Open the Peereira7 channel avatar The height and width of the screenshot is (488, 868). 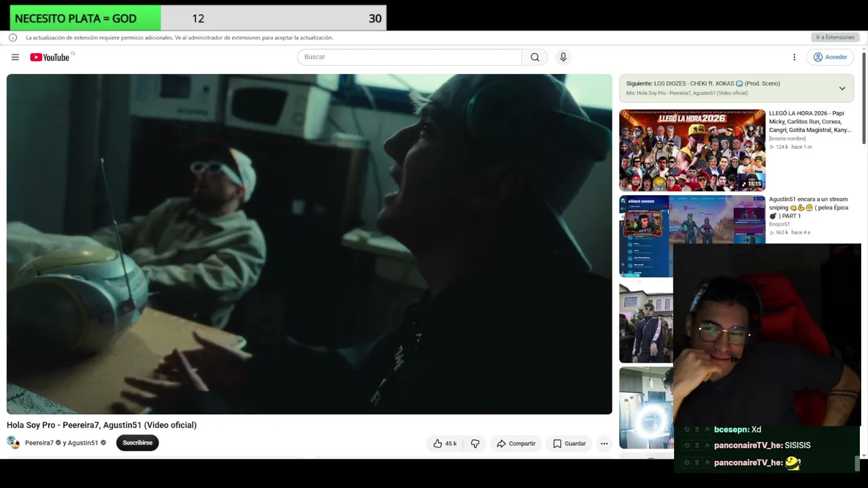point(13,443)
